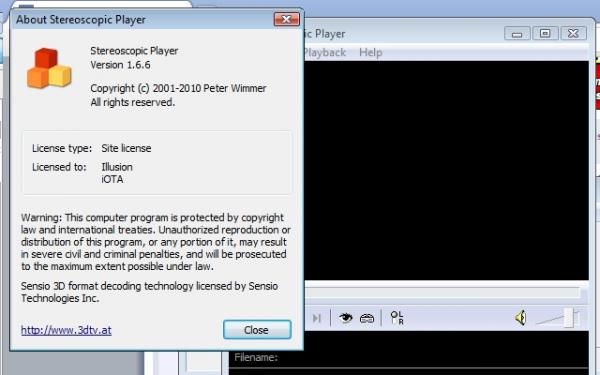600x375 pixels.
Task: Maximize the Stereoscopic Player window
Action: (x=545, y=34)
